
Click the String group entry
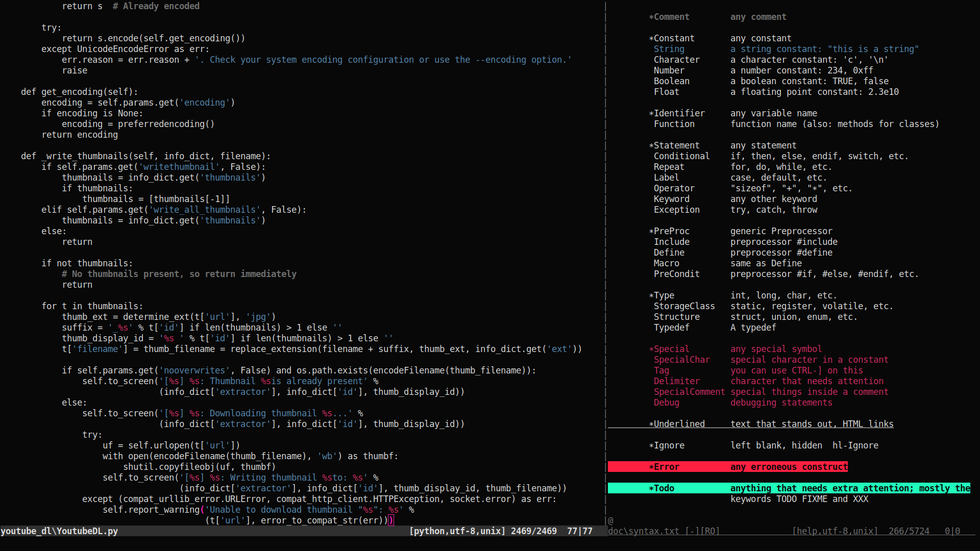(669, 49)
